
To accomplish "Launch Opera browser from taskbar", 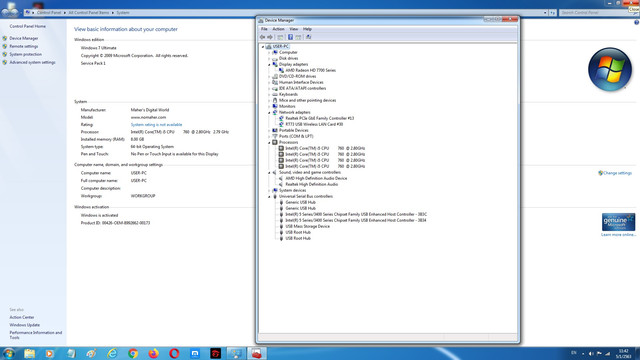I will (174, 353).
